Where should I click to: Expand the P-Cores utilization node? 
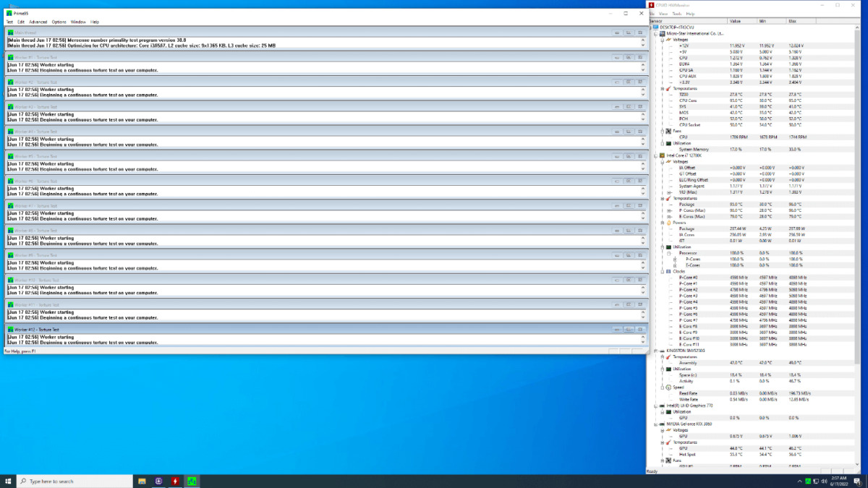pyautogui.click(x=674, y=259)
